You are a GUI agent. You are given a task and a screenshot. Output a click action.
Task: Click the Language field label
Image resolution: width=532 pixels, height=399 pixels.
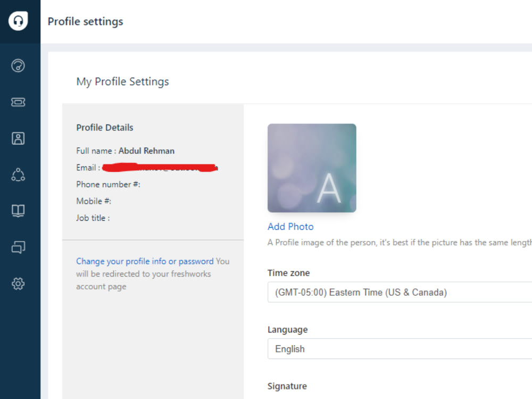(x=287, y=329)
